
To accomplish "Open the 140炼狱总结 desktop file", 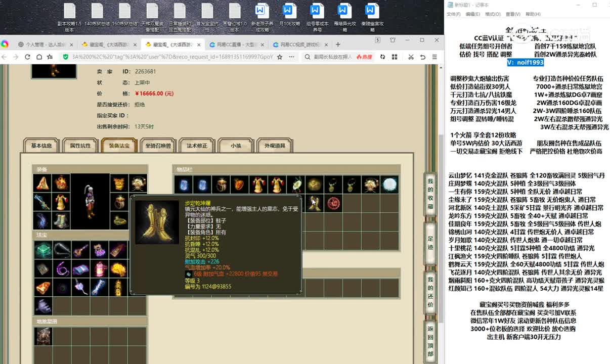I will (x=97, y=14).
